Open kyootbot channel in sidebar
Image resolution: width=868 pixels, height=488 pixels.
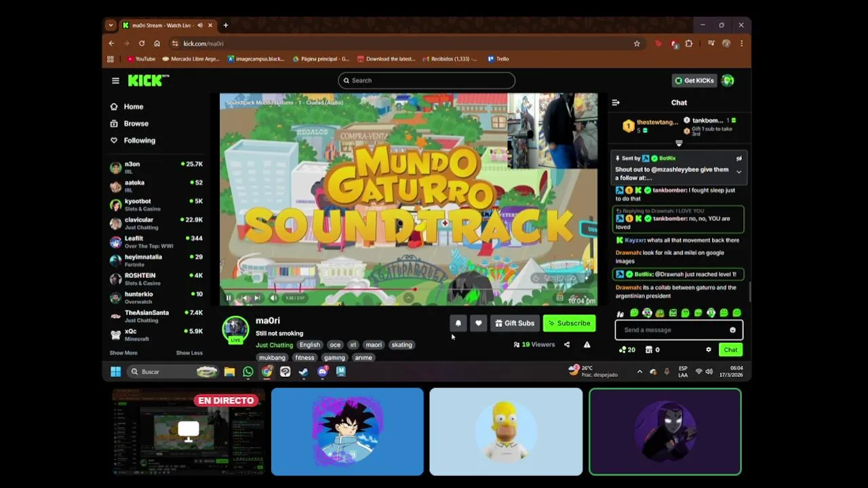tap(156, 204)
